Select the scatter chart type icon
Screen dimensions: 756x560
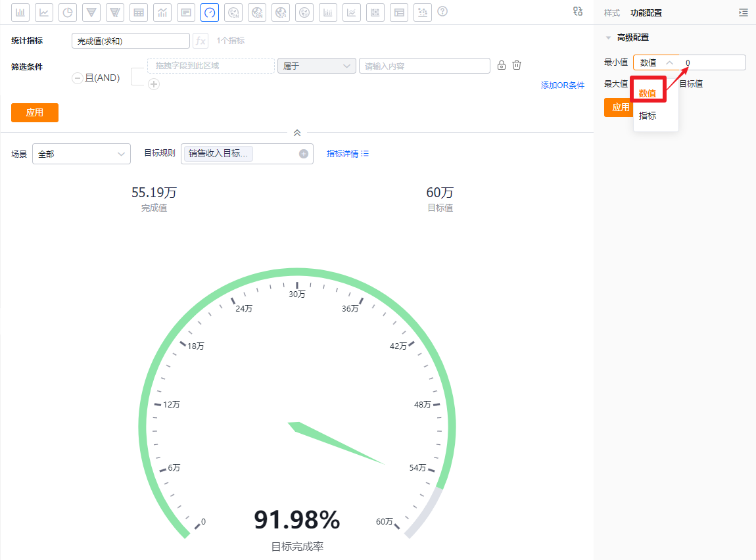click(x=422, y=12)
